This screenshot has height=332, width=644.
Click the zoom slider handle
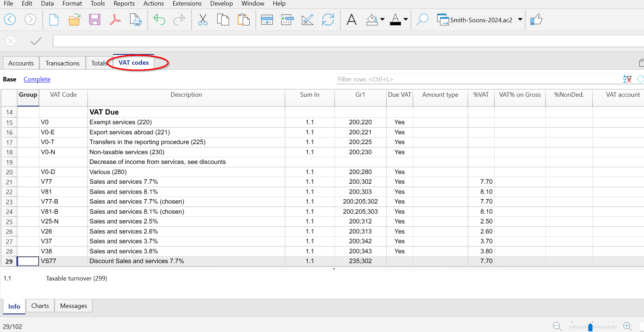pyautogui.click(x=590, y=327)
